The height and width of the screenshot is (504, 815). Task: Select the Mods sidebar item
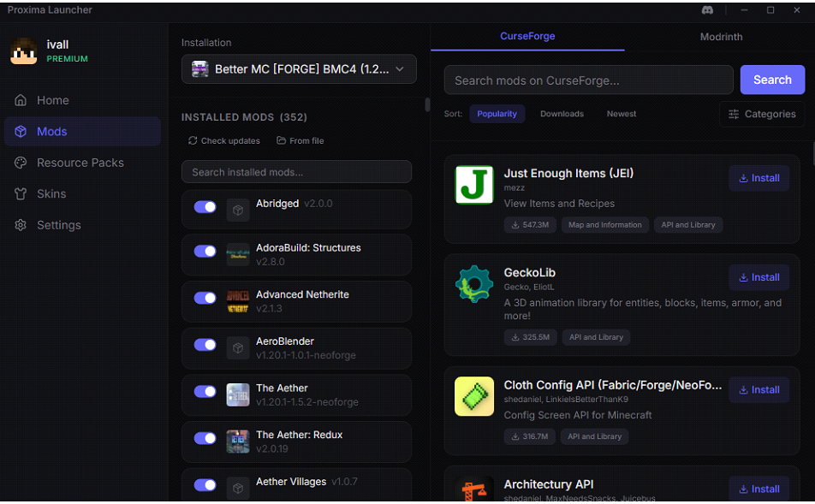tap(82, 132)
